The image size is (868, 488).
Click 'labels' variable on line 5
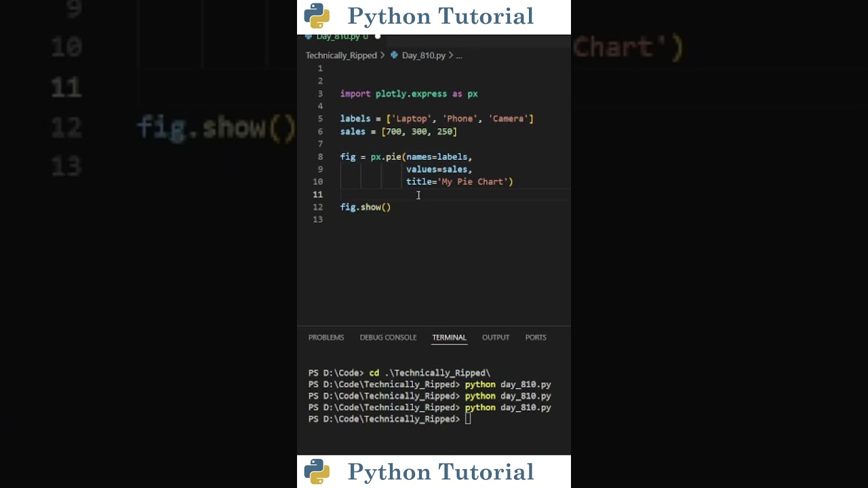tap(355, 119)
